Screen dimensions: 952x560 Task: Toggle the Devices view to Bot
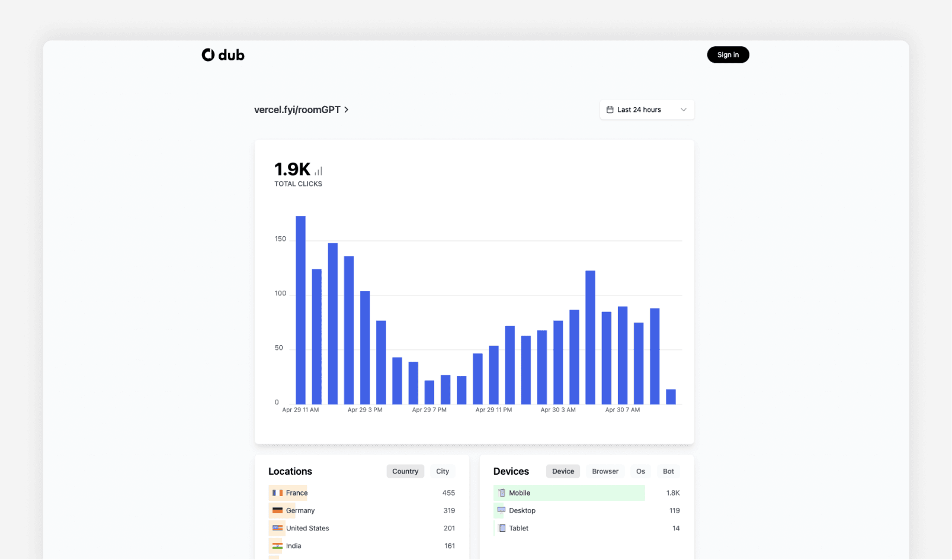coord(668,471)
